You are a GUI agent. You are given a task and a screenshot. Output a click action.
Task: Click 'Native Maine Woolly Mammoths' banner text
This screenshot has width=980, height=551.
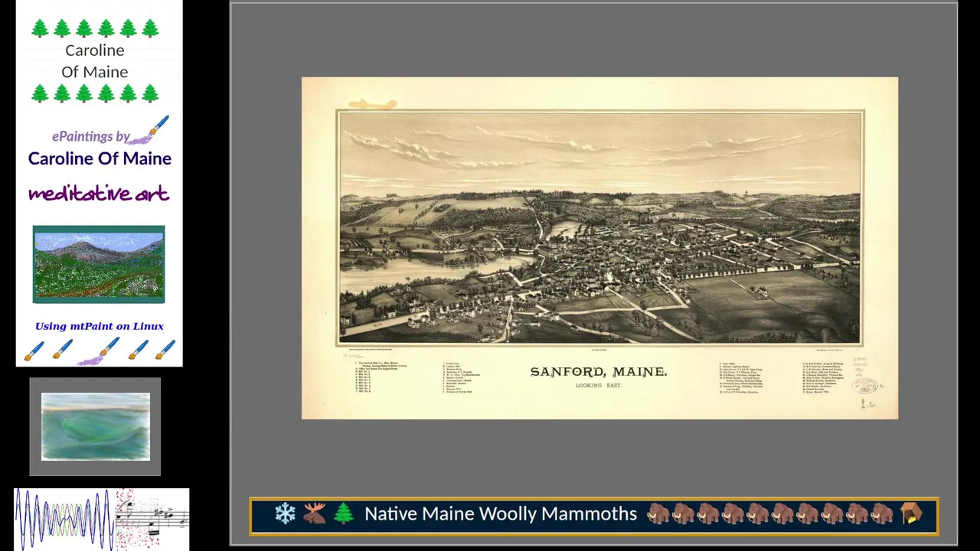tap(501, 514)
